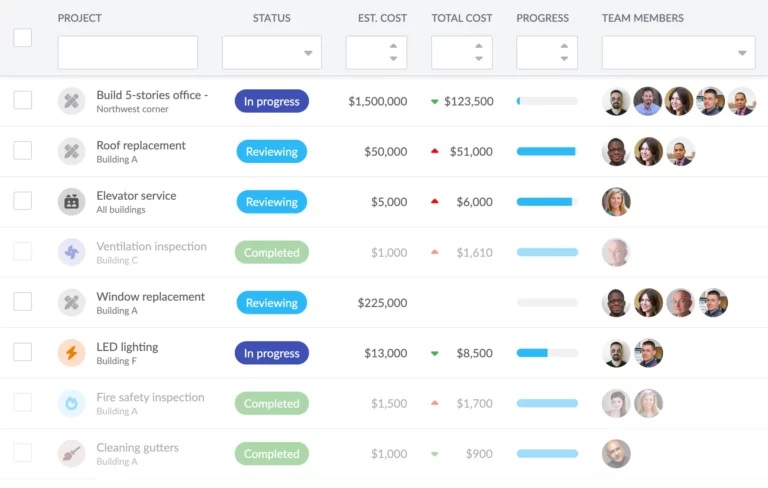Click the Project name filter input field
The height and width of the screenshot is (488, 768).
127,53
